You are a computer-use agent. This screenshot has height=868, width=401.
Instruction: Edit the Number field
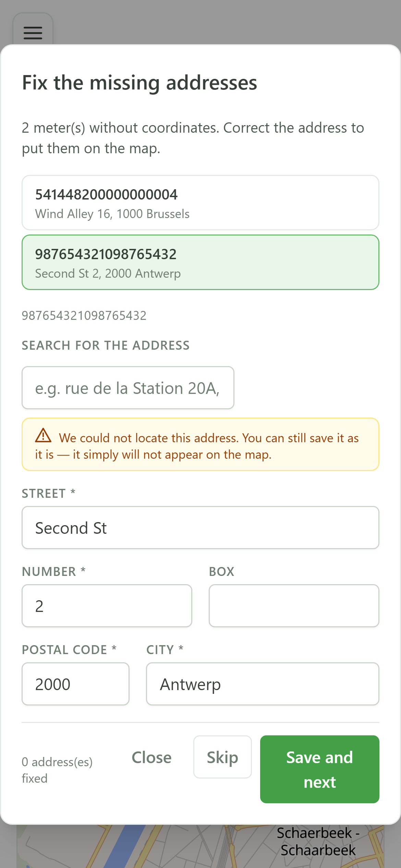coord(107,606)
